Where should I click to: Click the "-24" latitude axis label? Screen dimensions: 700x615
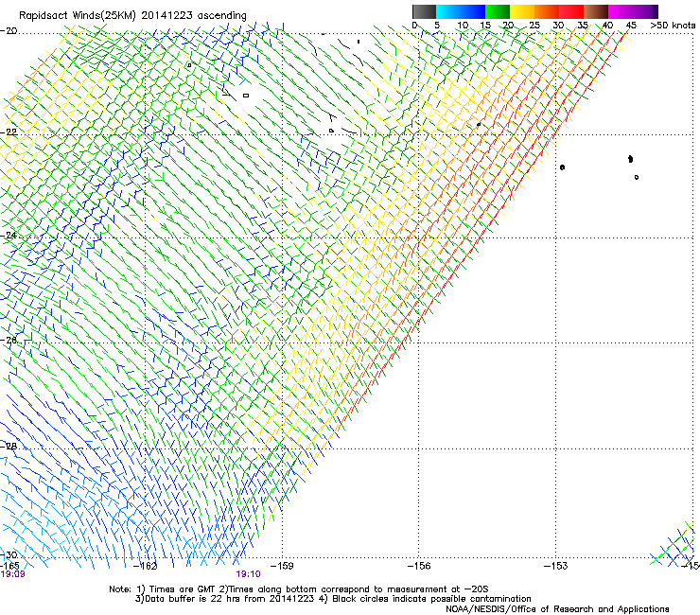pyautogui.click(x=9, y=235)
